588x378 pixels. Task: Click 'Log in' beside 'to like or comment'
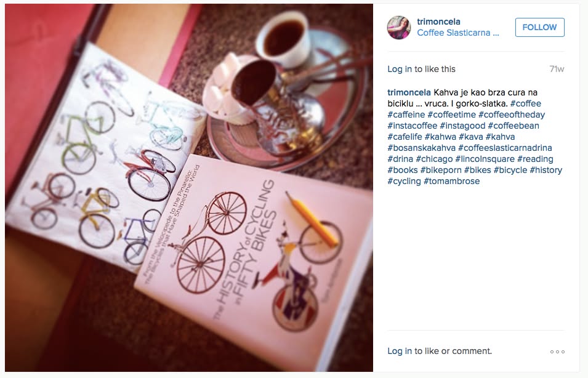(400, 351)
